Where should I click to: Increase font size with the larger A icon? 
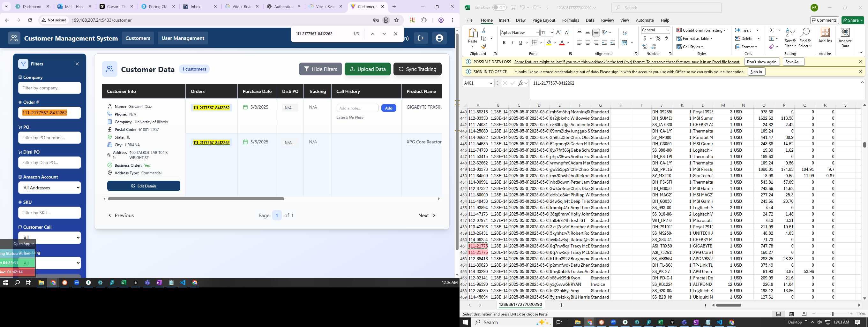tap(558, 32)
